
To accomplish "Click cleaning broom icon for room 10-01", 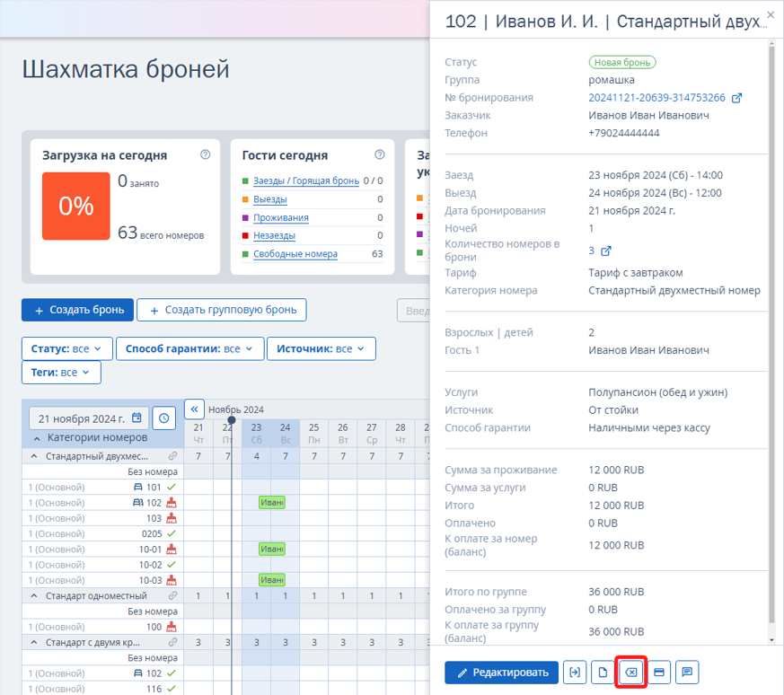I will pos(172,549).
